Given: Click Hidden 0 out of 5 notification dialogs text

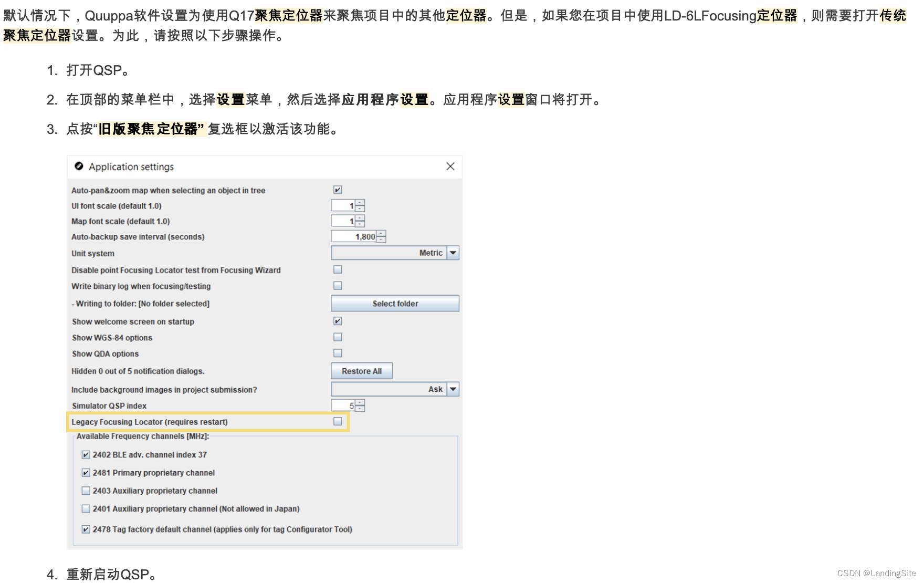Looking at the screenshot, I should pyautogui.click(x=138, y=371).
